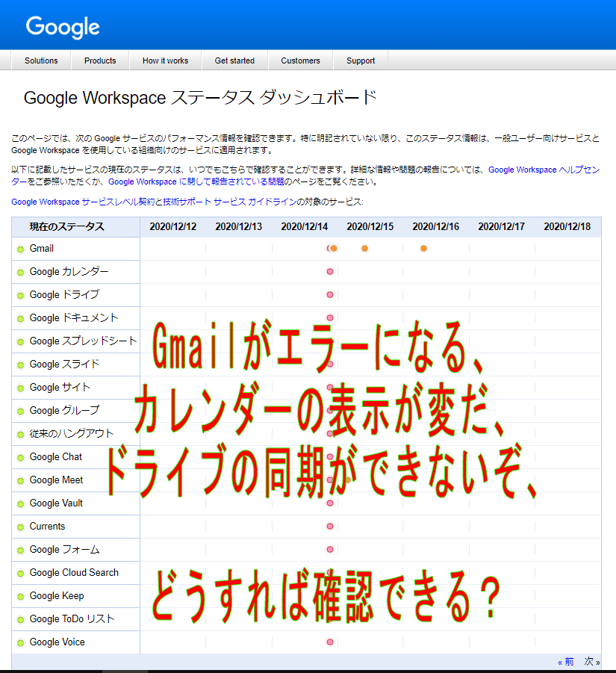Click the pink outage dot in Google カレンダー row
The height and width of the screenshot is (673, 616).
(329, 272)
